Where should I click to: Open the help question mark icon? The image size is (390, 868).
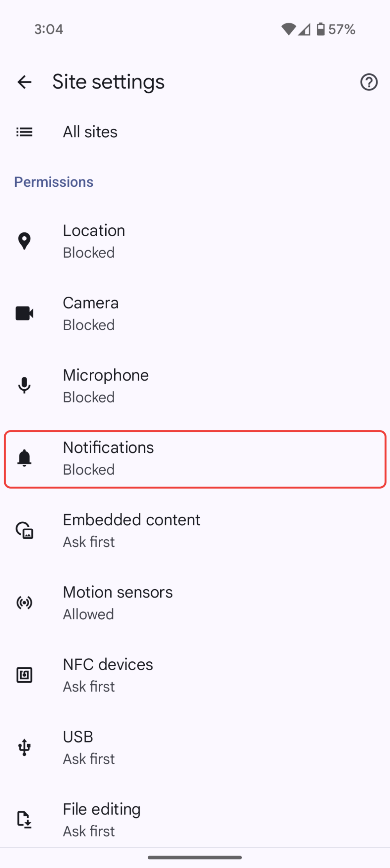pyautogui.click(x=369, y=82)
